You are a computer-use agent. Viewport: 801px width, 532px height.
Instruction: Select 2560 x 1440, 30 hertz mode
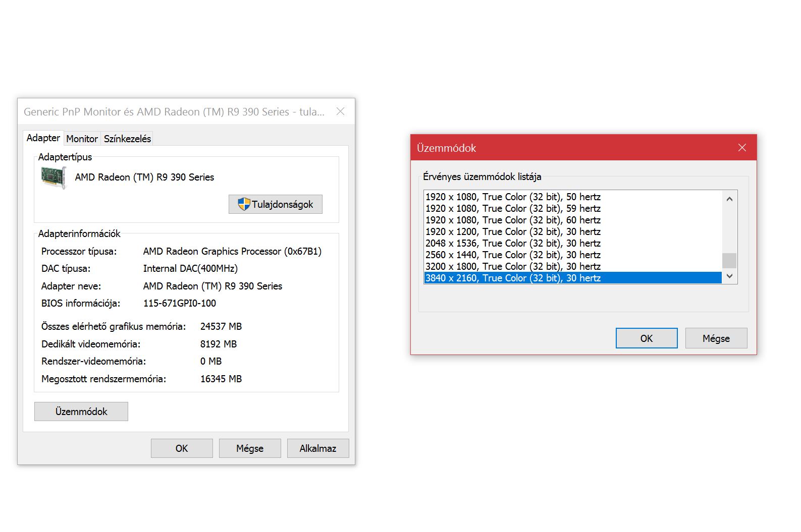click(x=573, y=255)
